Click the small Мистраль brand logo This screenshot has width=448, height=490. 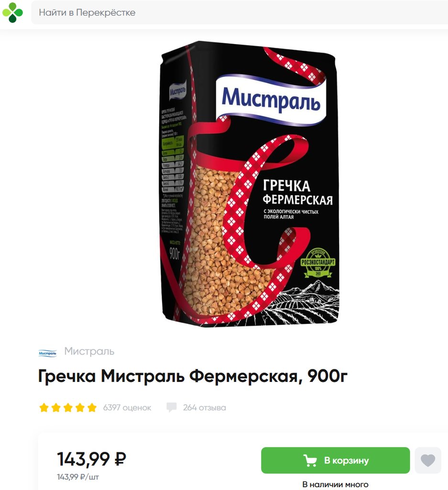click(47, 353)
